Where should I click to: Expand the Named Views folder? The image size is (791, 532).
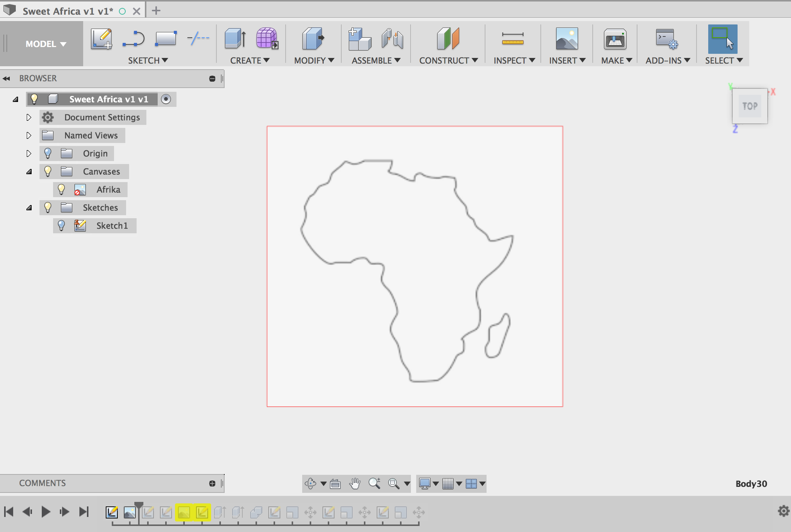tap(29, 135)
